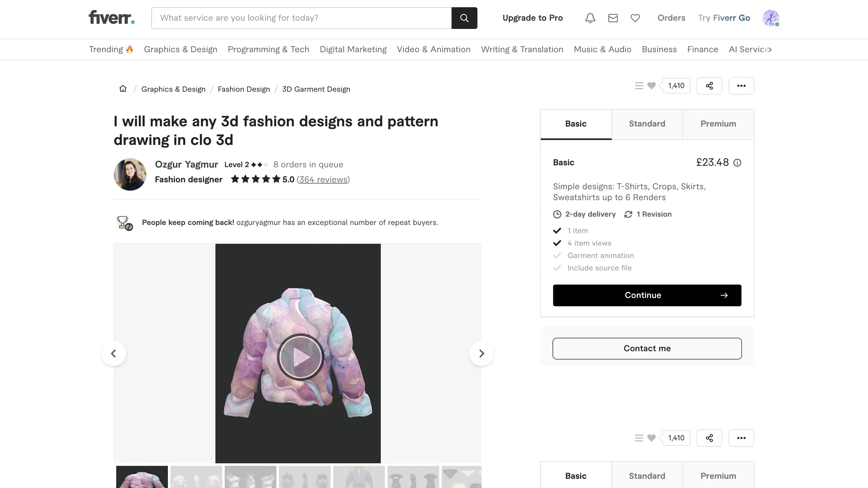Viewport: 868px width, 488px height.
Task: Open the 364 reviews link
Action: point(323,180)
